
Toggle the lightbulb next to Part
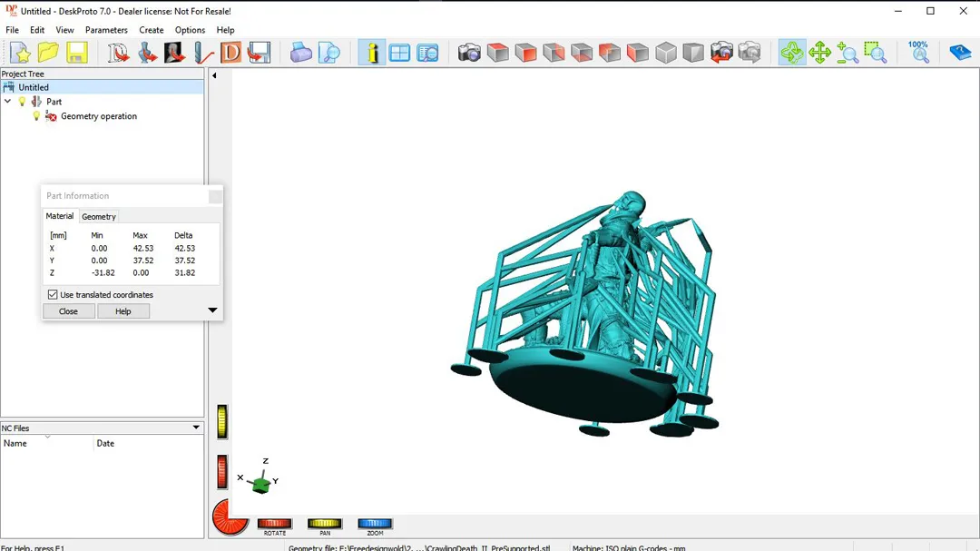23,102
